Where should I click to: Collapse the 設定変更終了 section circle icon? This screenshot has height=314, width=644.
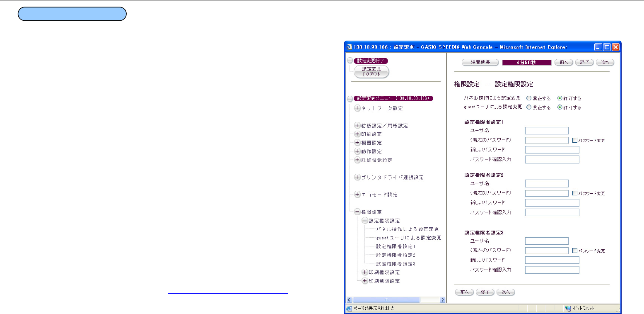(x=350, y=61)
